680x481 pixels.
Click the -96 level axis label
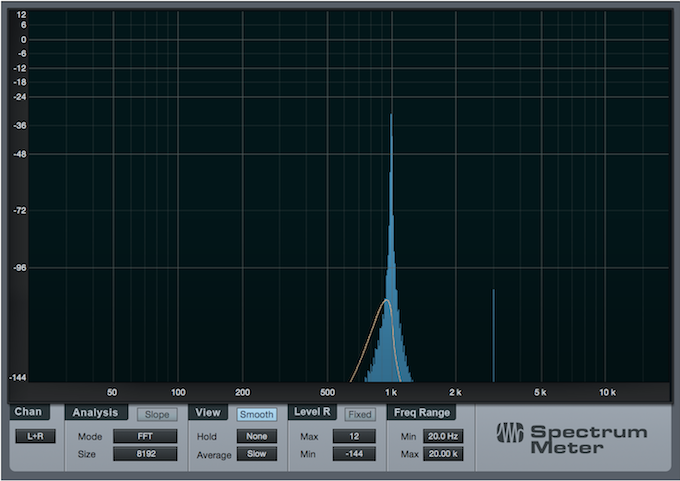(x=20, y=268)
